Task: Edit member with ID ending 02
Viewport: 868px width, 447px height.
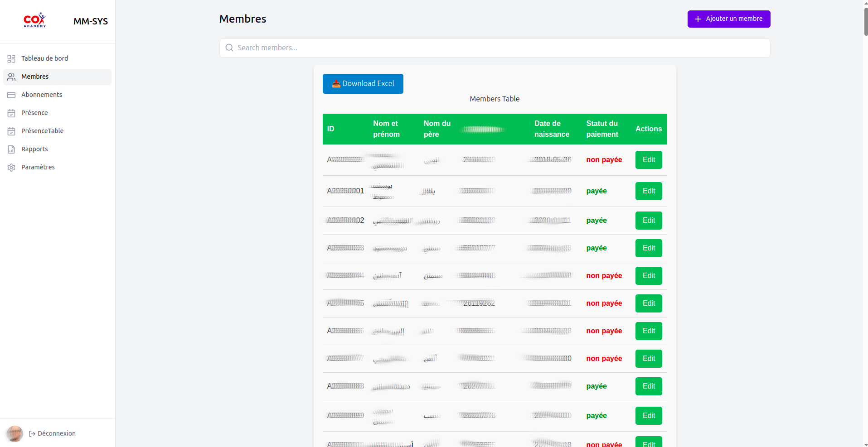Action: pos(648,221)
